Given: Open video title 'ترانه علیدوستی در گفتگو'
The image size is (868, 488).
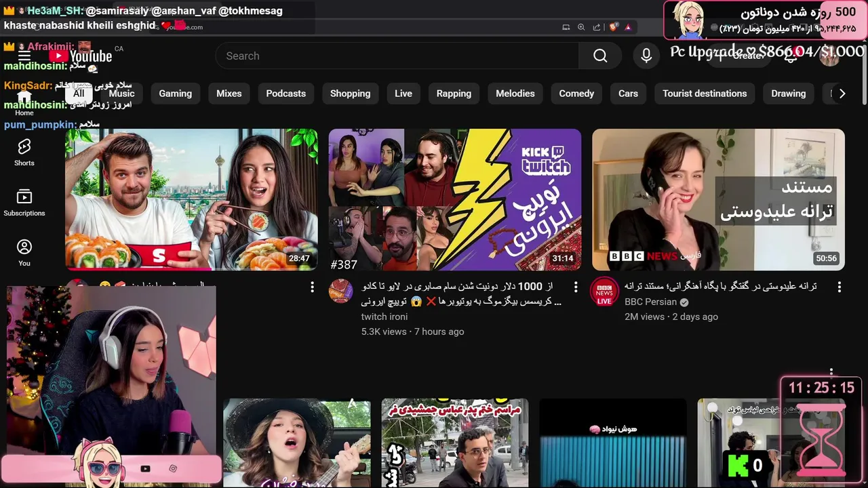Looking at the screenshot, I should pyautogui.click(x=720, y=287).
